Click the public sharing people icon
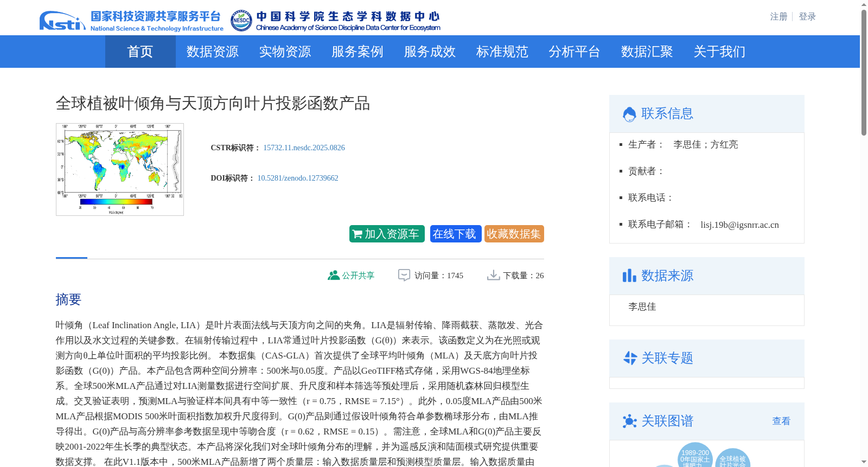This screenshot has width=868, height=467. click(334, 275)
